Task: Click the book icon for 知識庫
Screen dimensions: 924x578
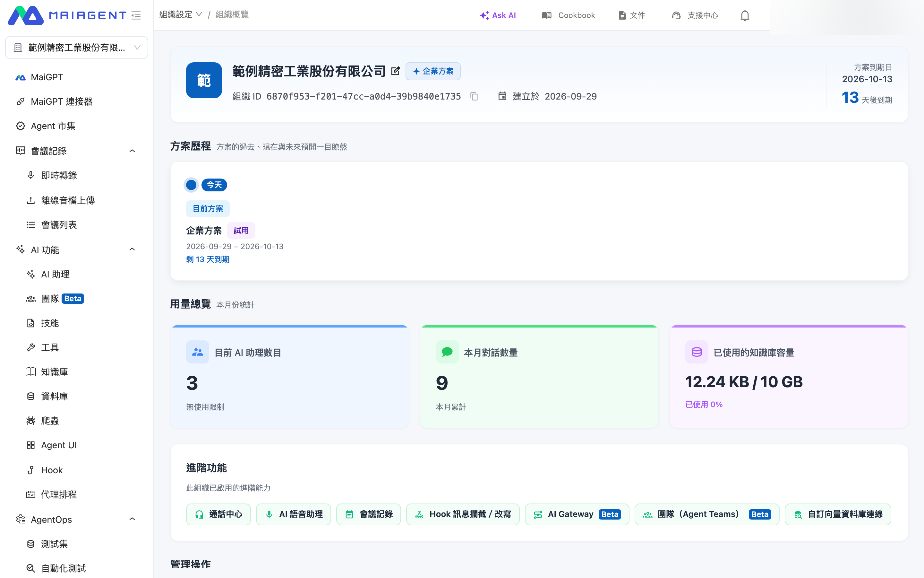Action: (x=31, y=372)
